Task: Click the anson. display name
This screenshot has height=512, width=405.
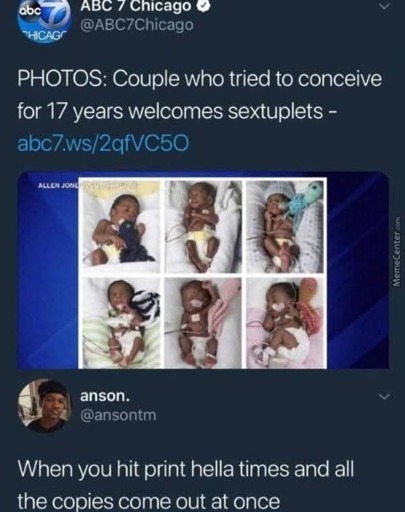Action: tap(105, 396)
